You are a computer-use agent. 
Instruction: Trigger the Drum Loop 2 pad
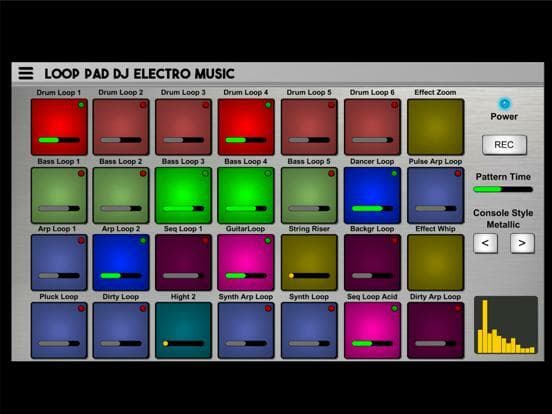121,127
